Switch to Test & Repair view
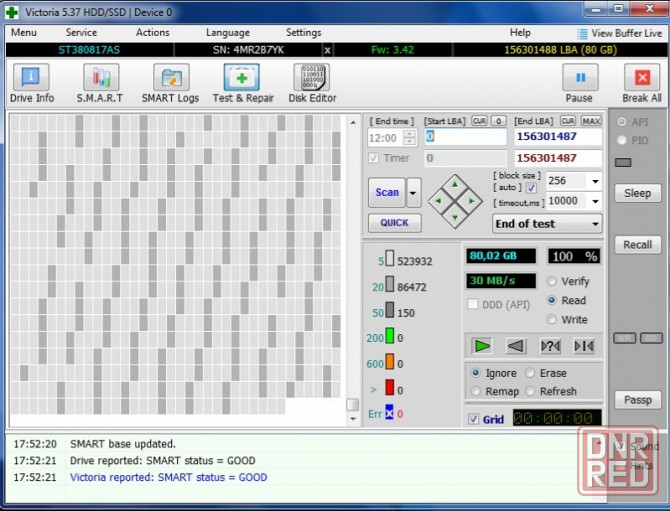The image size is (670, 511). click(x=242, y=83)
